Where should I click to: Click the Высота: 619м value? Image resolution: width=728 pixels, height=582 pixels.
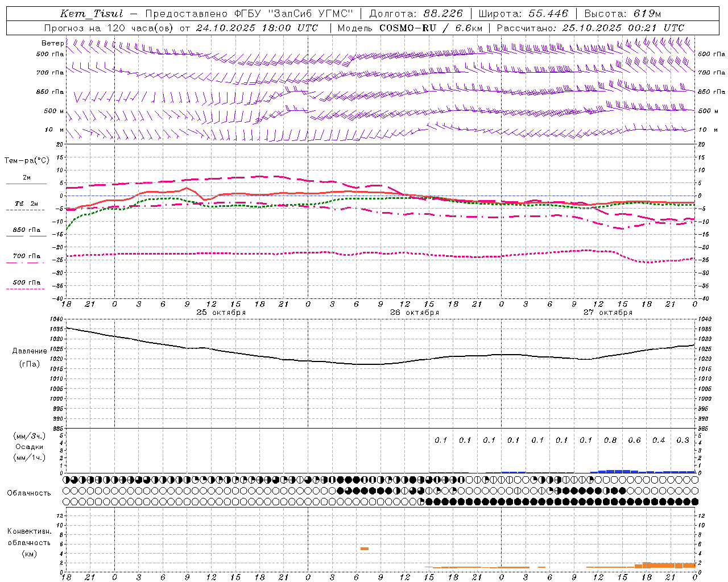click(623, 14)
